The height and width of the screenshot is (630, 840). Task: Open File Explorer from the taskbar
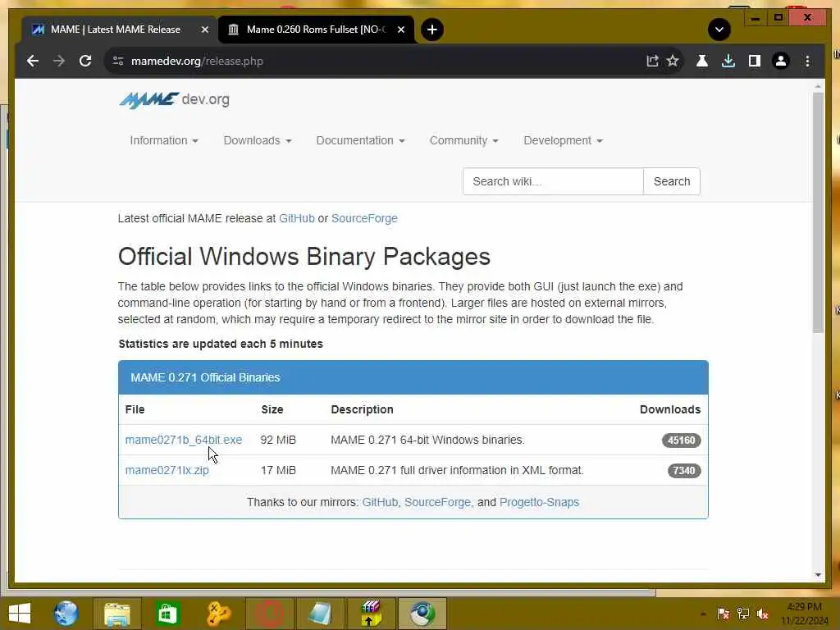pos(116,614)
